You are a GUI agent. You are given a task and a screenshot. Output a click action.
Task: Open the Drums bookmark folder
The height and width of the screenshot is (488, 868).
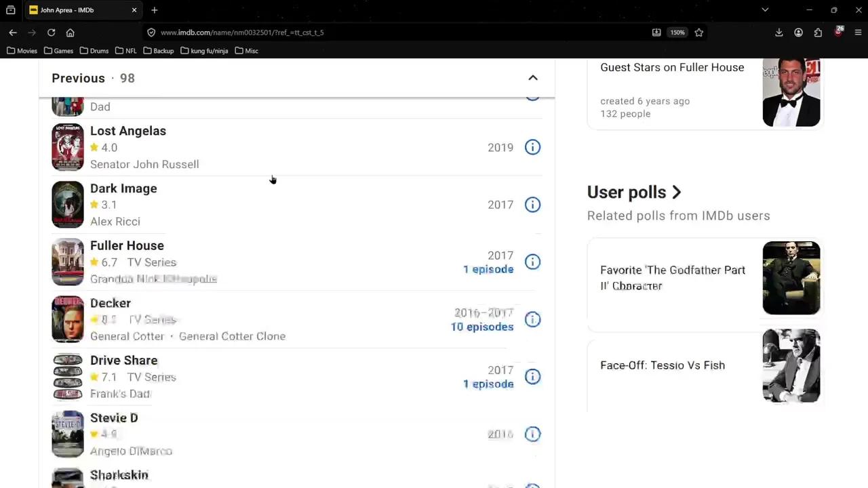pyautogui.click(x=94, y=51)
